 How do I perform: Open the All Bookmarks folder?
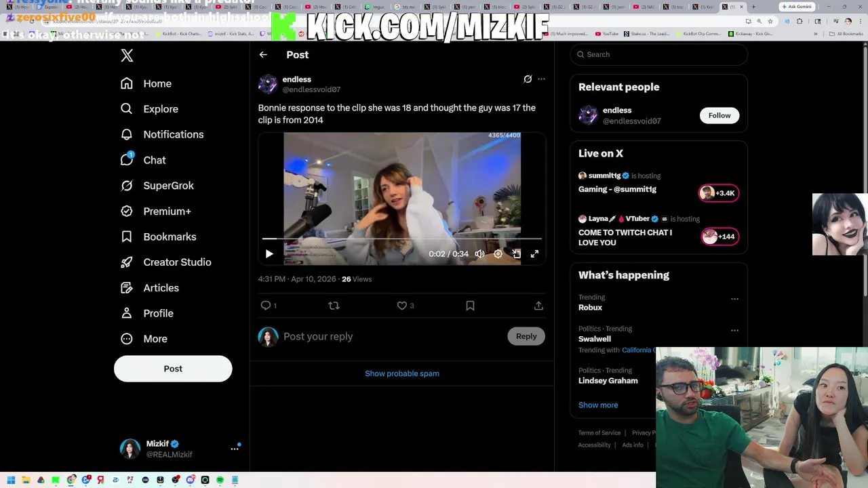coord(846,33)
